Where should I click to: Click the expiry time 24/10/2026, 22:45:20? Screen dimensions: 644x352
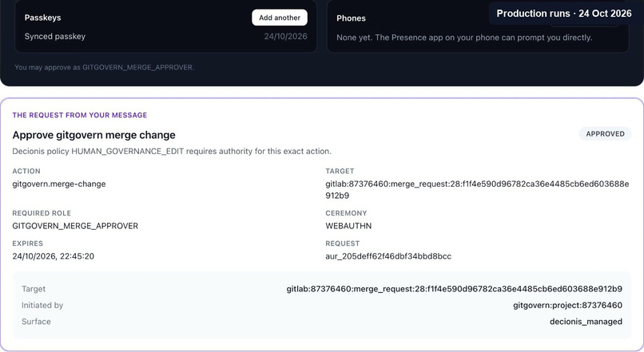(x=53, y=256)
